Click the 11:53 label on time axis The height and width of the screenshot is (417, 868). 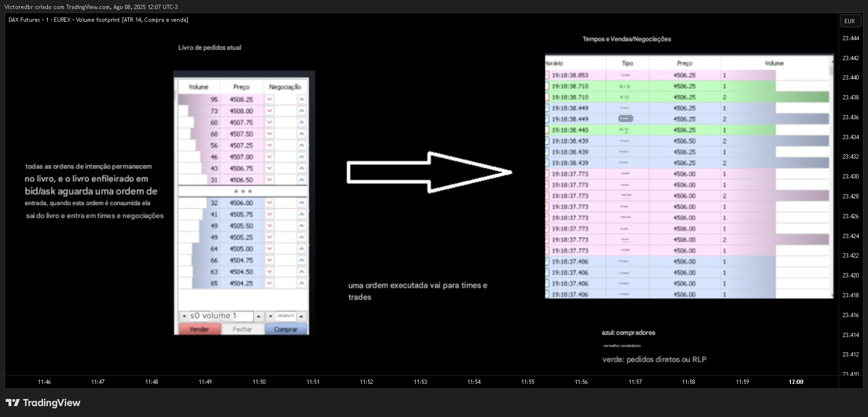(421, 382)
